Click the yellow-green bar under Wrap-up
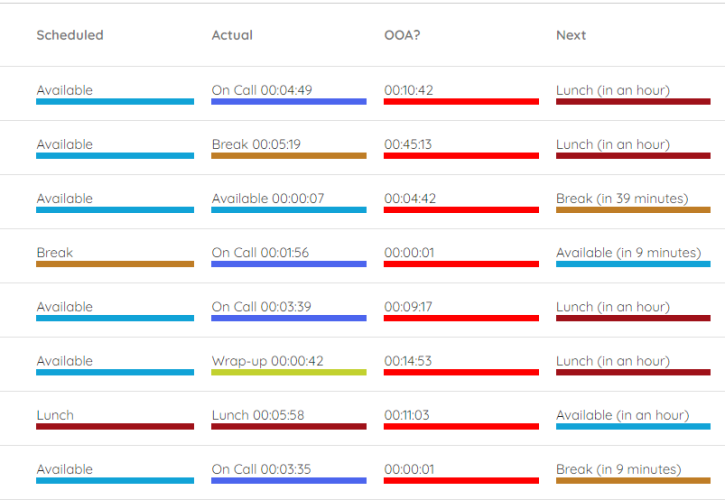725x500 pixels. click(x=288, y=372)
